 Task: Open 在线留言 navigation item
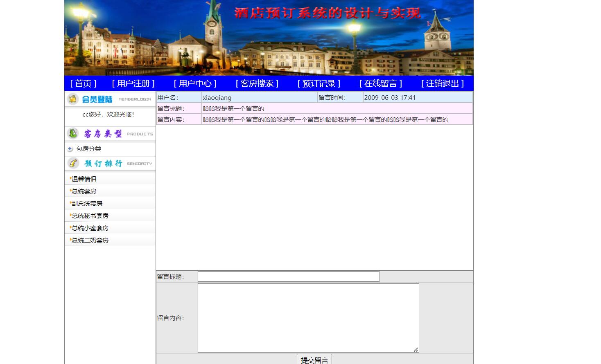click(381, 83)
